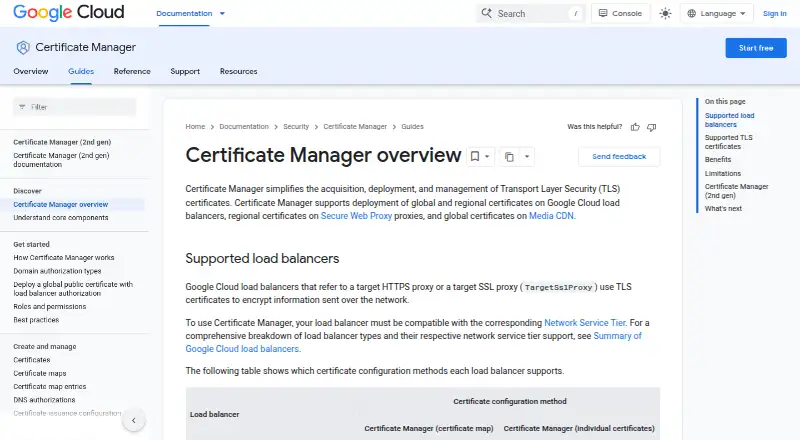The width and height of the screenshot is (800, 440).
Task: Open How Certificate Manager works
Action: tap(64, 258)
